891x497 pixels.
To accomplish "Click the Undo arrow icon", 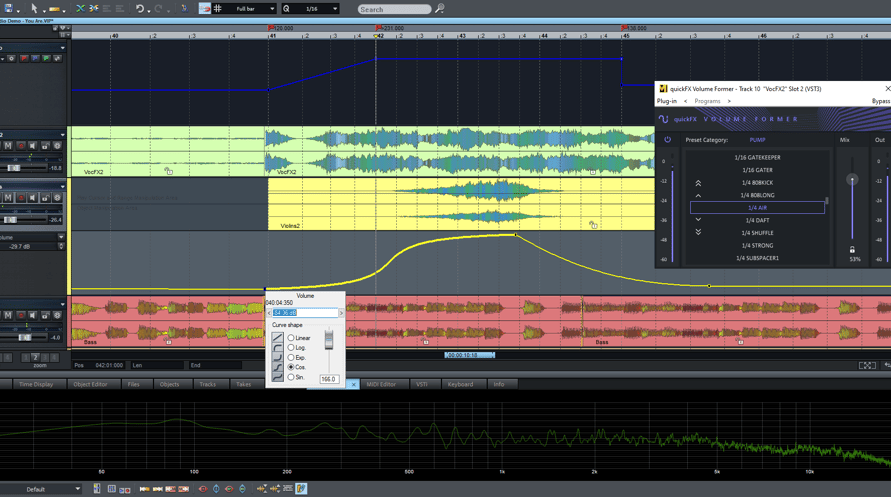I will tap(140, 9).
